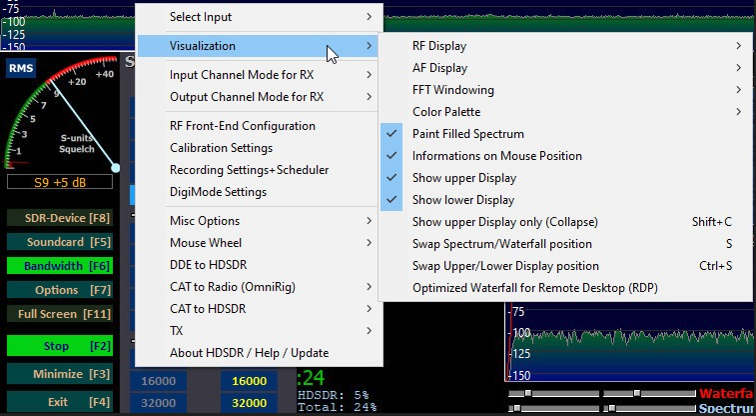Open the Color Palette submenu

click(x=567, y=112)
